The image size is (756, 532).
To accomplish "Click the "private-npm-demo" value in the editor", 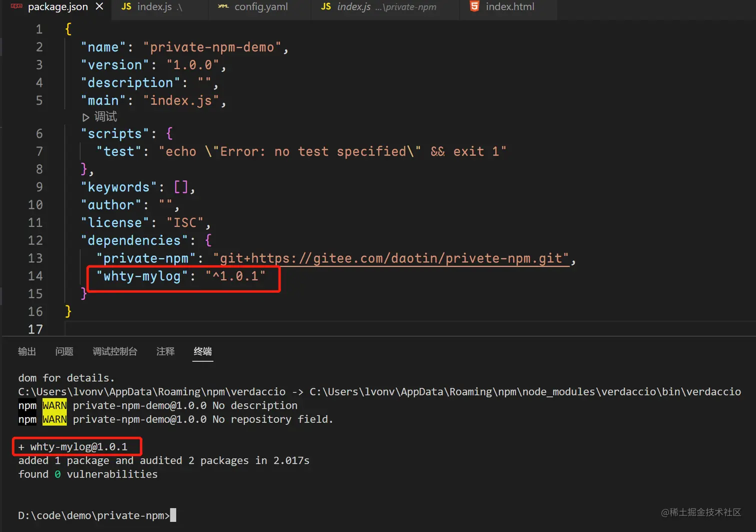I will click(212, 47).
